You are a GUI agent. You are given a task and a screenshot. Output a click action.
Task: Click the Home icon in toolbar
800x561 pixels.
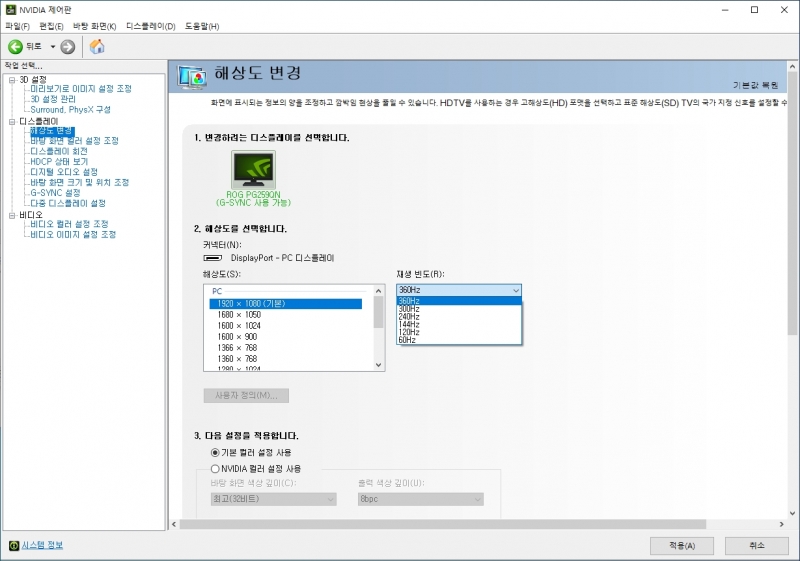pos(97,46)
